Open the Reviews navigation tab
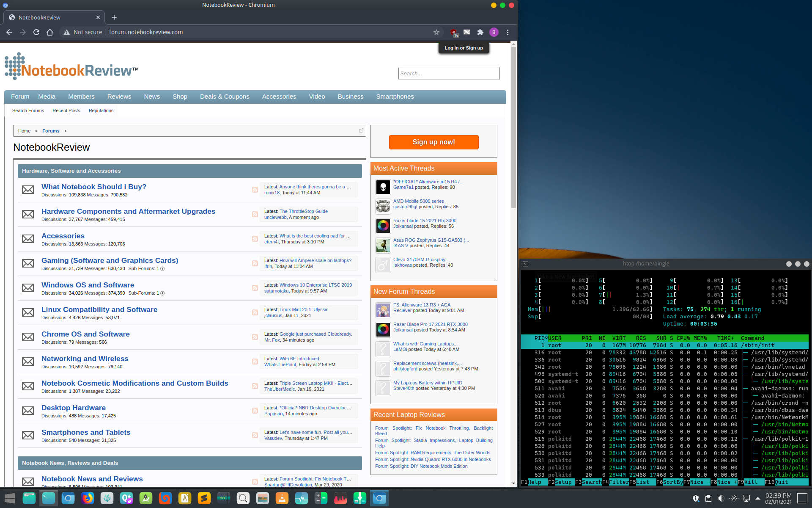Screen dimensions: 812x508 click(x=119, y=97)
